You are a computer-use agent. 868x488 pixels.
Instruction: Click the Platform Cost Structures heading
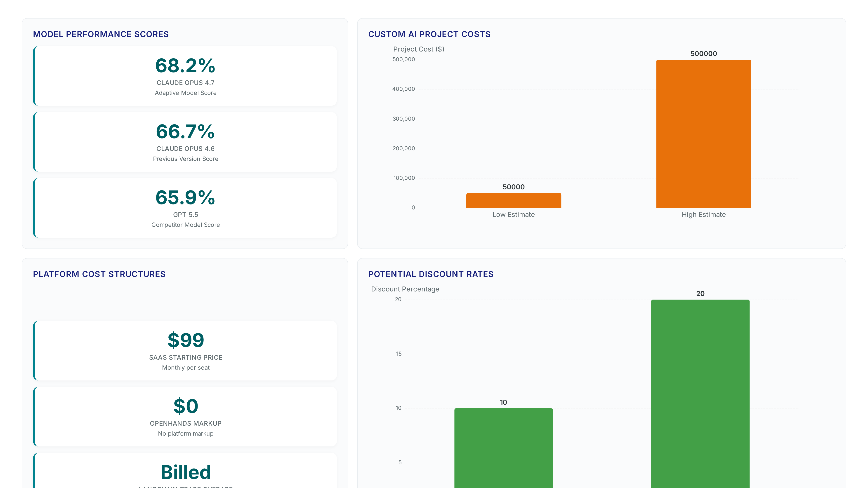coord(99,274)
